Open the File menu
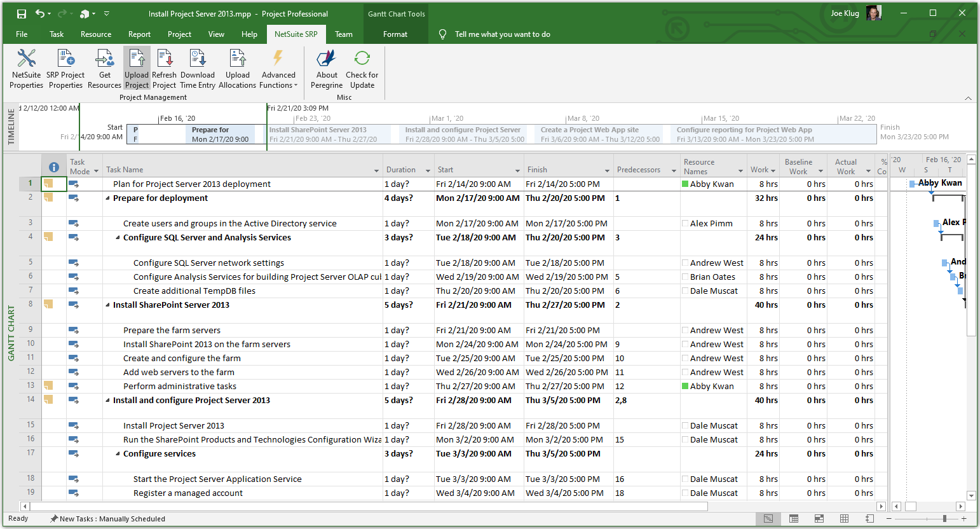The height and width of the screenshot is (529, 980). (x=22, y=34)
